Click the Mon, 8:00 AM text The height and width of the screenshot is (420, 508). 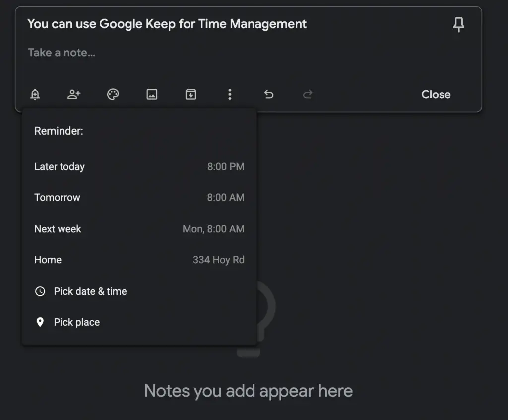pos(213,229)
